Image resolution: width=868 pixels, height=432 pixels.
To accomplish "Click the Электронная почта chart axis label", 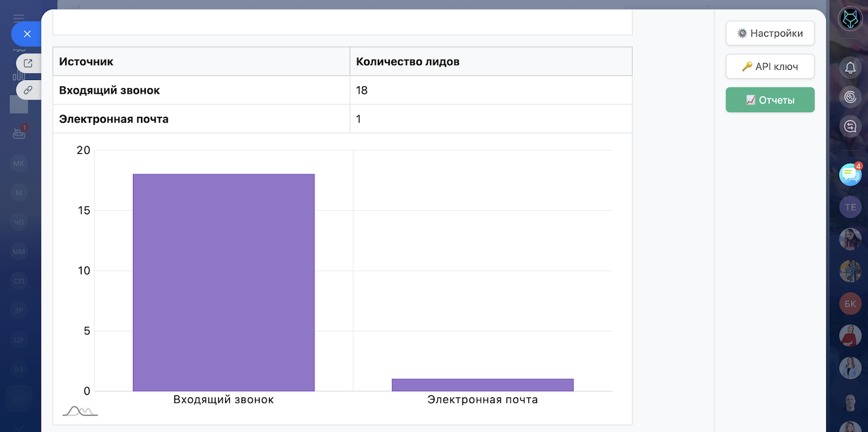I will click(483, 399).
